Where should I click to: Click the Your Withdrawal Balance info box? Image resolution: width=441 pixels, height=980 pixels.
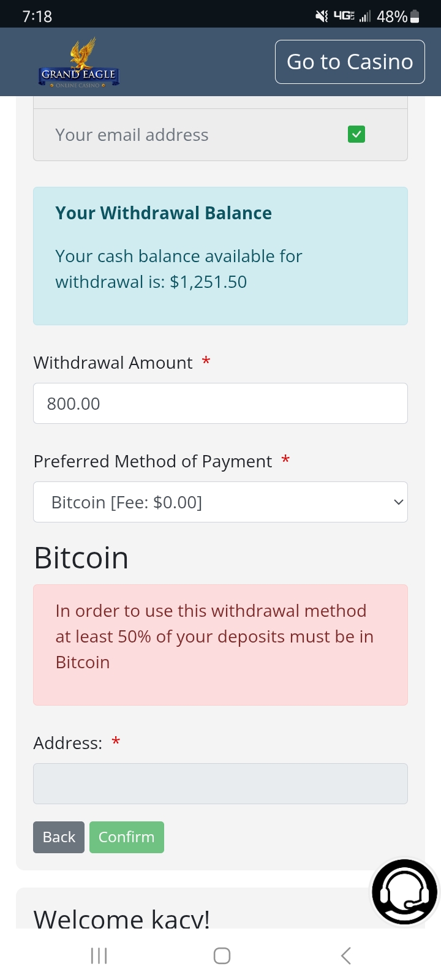pyautogui.click(x=221, y=256)
